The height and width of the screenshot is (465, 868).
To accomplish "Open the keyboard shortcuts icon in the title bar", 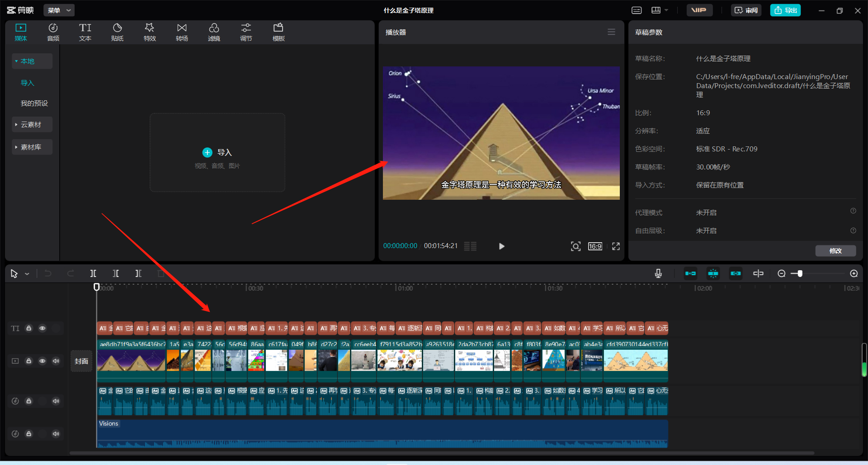I will pos(637,10).
